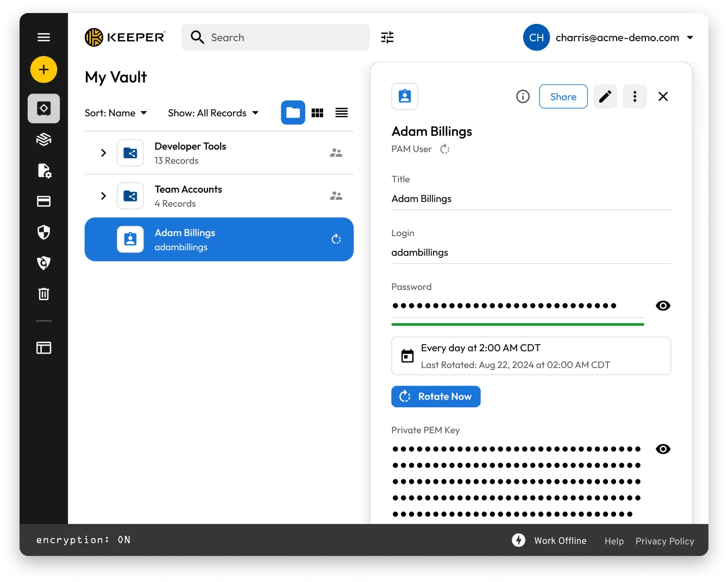This screenshot has width=728, height=582.
Task: Click the Share button
Action: [x=563, y=96]
